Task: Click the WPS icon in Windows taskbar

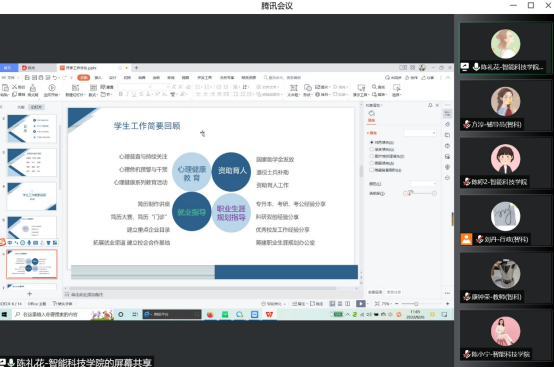Action: coord(269,314)
